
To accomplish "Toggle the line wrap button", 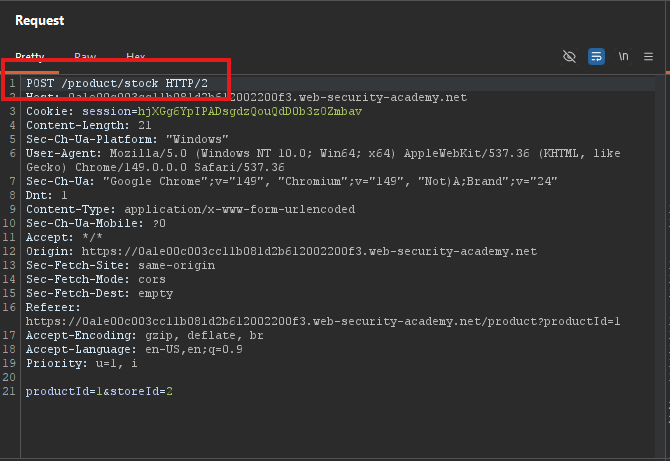I will [596, 56].
